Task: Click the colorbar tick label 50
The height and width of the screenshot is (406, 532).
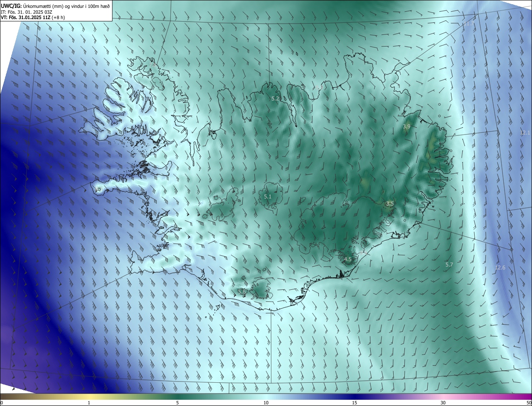Action: [x=529, y=403]
